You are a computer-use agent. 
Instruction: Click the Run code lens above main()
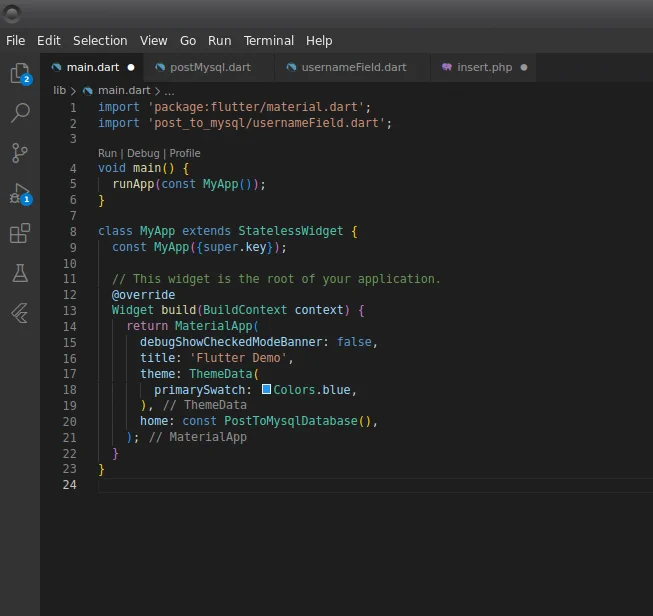pyautogui.click(x=107, y=153)
